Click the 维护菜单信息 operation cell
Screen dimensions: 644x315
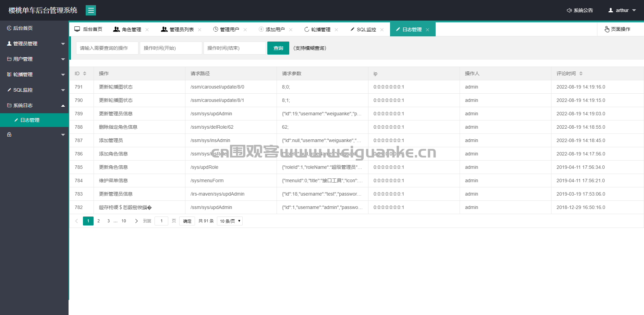(x=139, y=180)
